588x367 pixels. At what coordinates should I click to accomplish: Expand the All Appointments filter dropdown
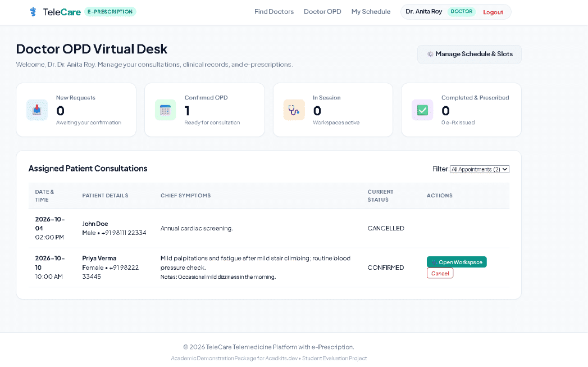tap(479, 169)
